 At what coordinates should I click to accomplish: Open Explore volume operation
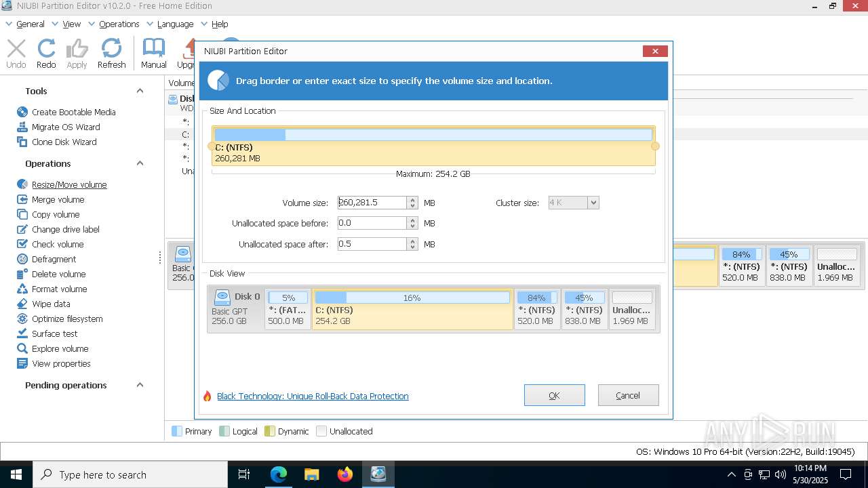tap(52, 348)
